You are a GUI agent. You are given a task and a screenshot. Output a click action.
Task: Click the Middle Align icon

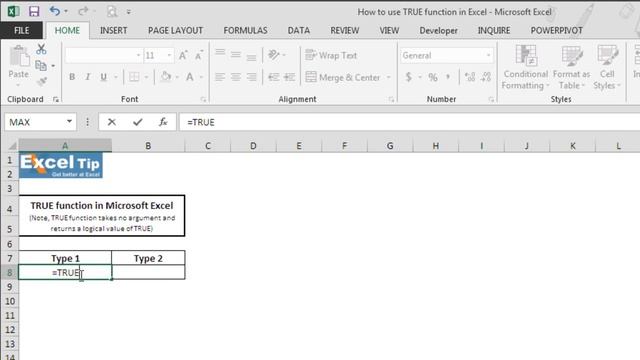(236, 55)
